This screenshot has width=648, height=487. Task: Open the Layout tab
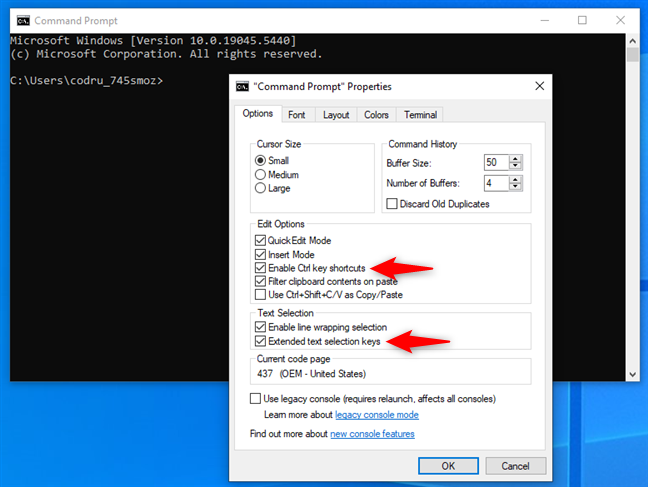[336, 115]
